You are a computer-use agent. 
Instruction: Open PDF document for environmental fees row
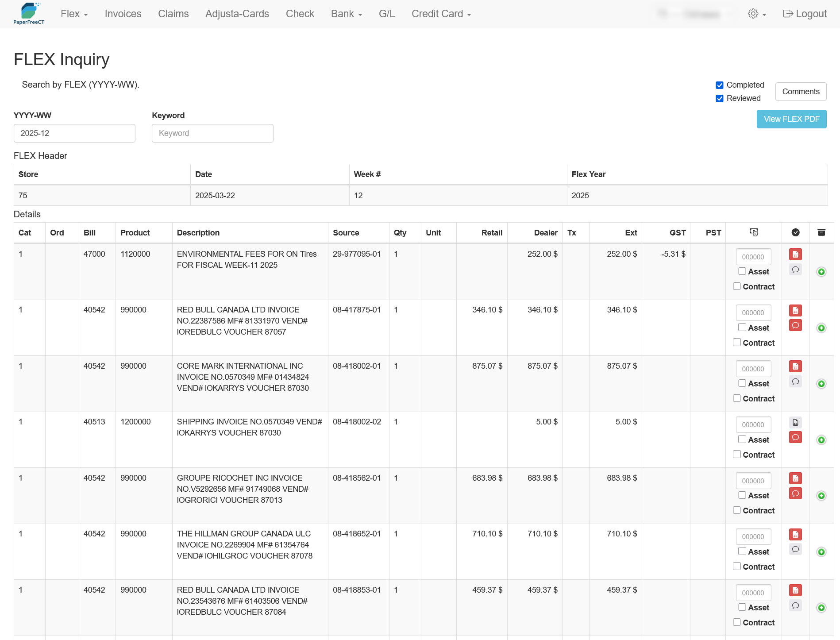(x=795, y=254)
